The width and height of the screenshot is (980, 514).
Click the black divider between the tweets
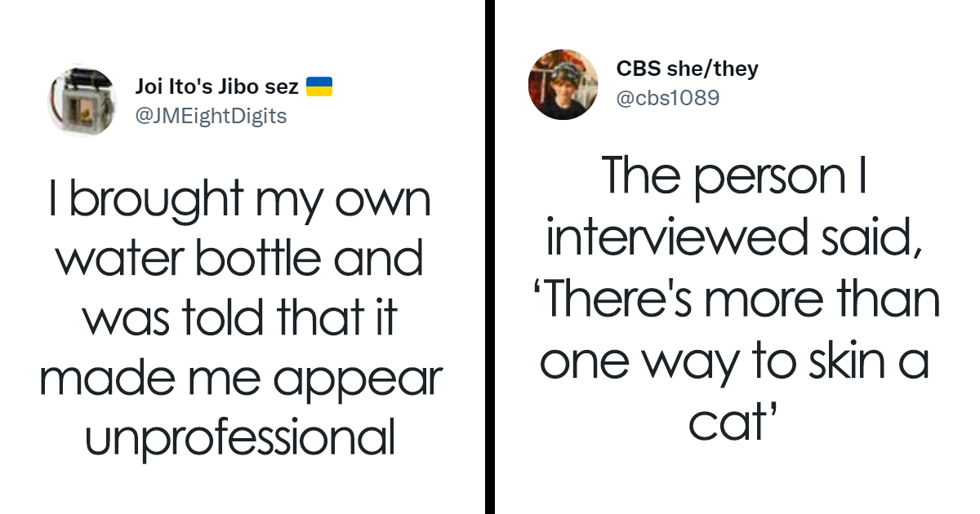click(489, 257)
